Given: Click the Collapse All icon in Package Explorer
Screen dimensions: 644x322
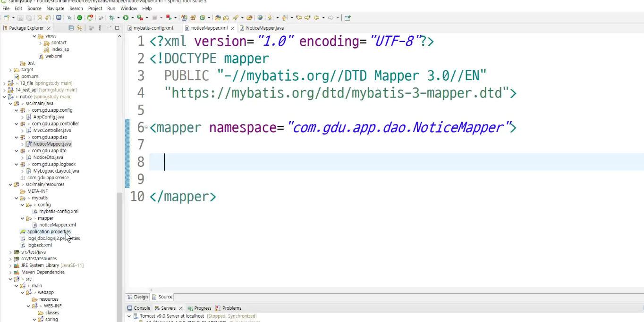Looking at the screenshot, I should pyautogui.click(x=71, y=28).
